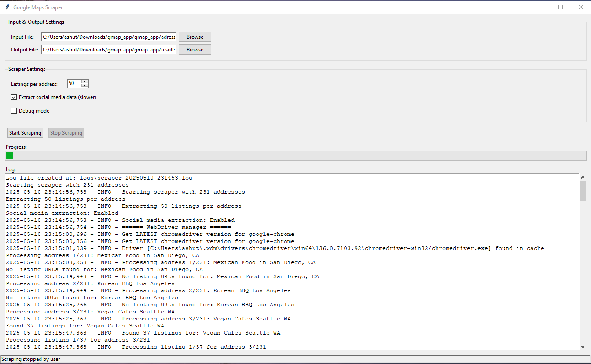Viewport: 591px width, 364px height.
Task: Click the Input File path field
Action: pyautogui.click(x=109, y=37)
